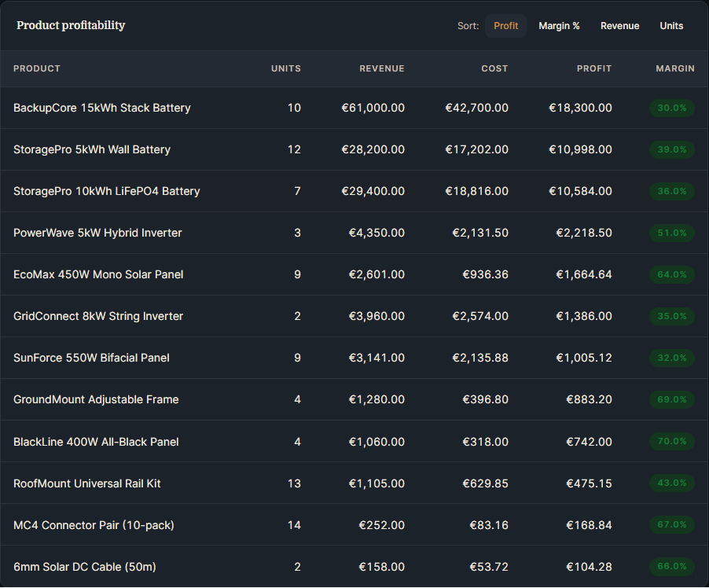Click the REVENUE column header
The height and width of the screenshot is (588, 709).
tap(382, 68)
